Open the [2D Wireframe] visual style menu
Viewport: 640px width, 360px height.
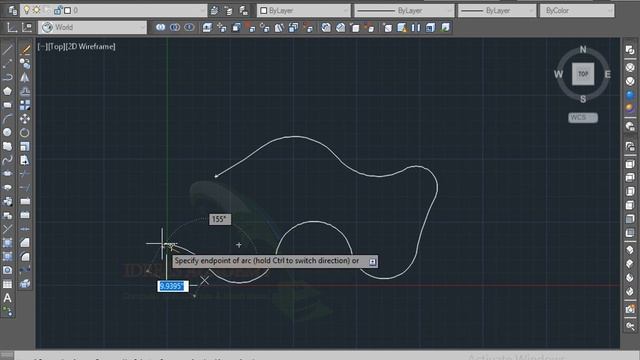[91, 47]
